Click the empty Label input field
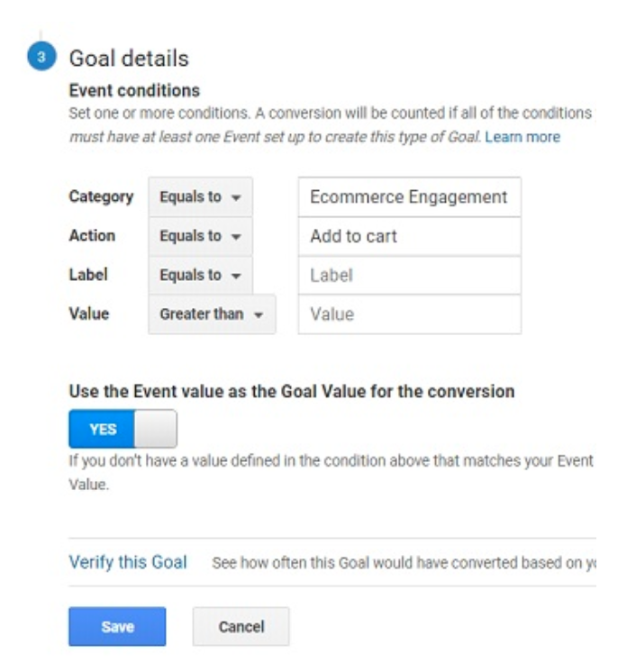 409,276
